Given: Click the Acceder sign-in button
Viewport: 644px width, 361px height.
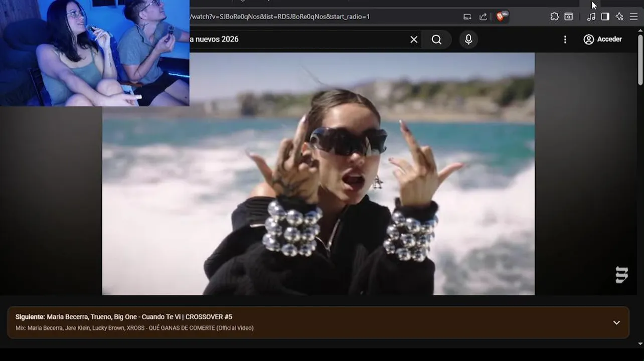Looking at the screenshot, I should (603, 39).
